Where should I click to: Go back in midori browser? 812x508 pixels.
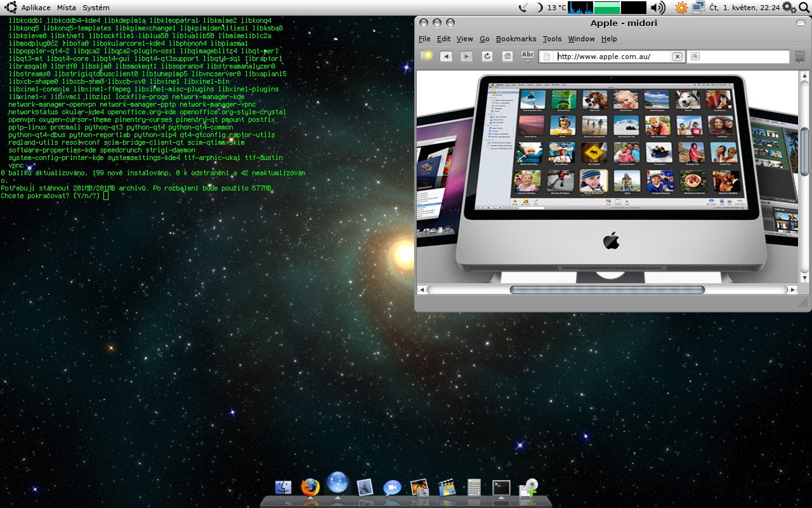point(446,57)
